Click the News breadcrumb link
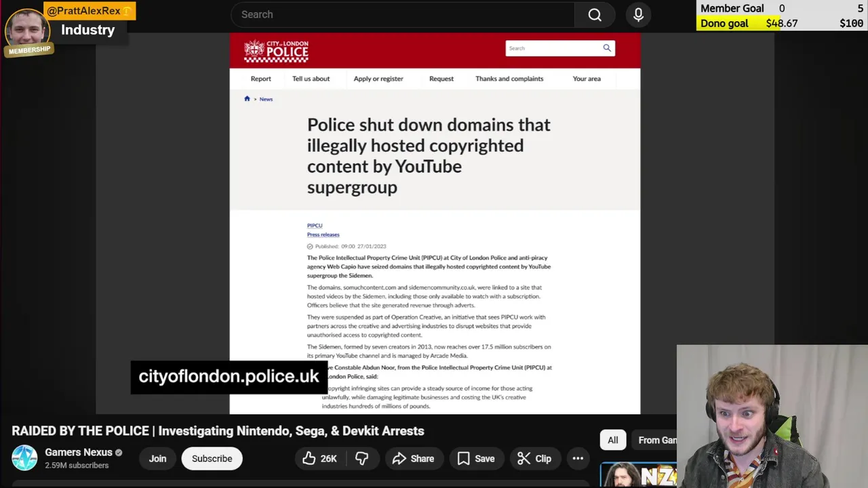Image resolution: width=868 pixels, height=488 pixels. pos(266,99)
